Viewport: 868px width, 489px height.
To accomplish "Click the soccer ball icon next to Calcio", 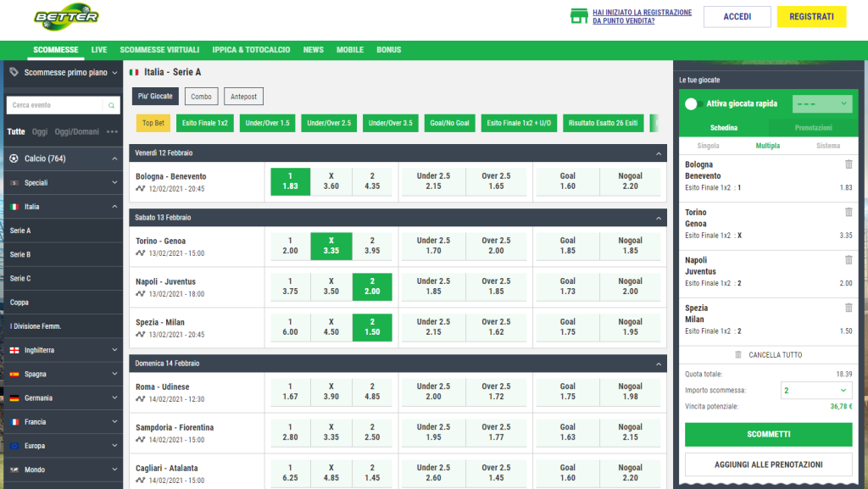I will click(x=14, y=158).
